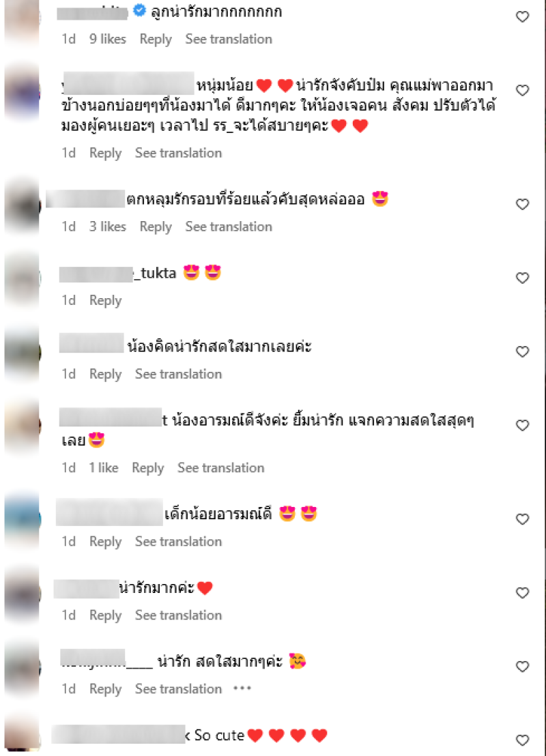Open the 1 like count
This screenshot has height=756, width=546.
[x=103, y=467]
